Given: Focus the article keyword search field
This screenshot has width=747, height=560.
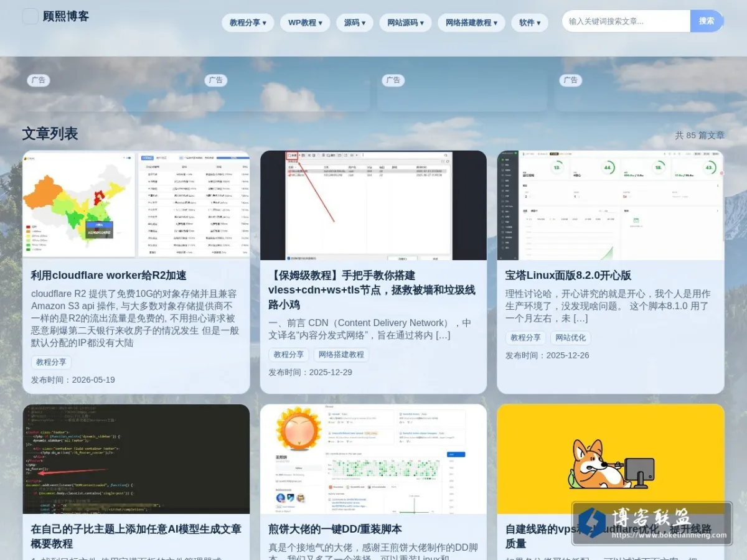Looking at the screenshot, I should [626, 21].
